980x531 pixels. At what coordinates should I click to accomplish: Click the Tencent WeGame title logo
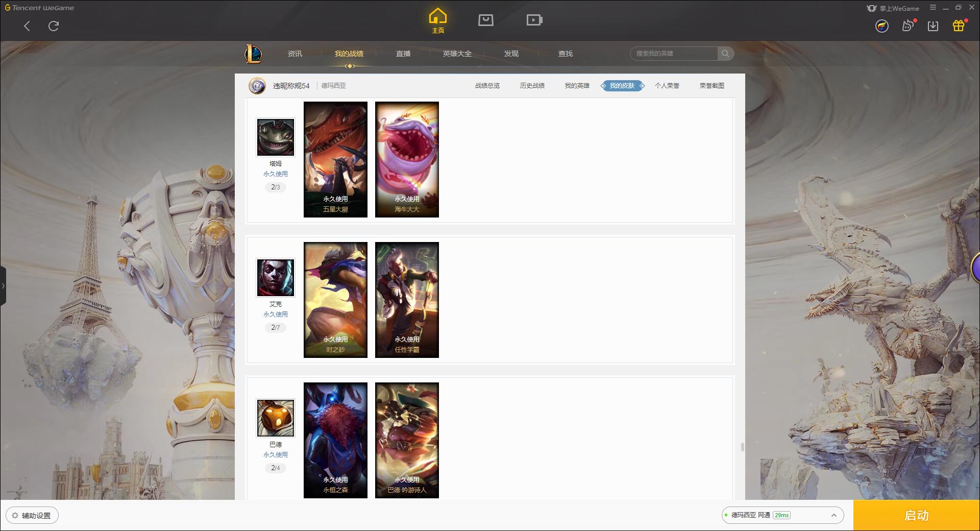pyautogui.click(x=39, y=8)
